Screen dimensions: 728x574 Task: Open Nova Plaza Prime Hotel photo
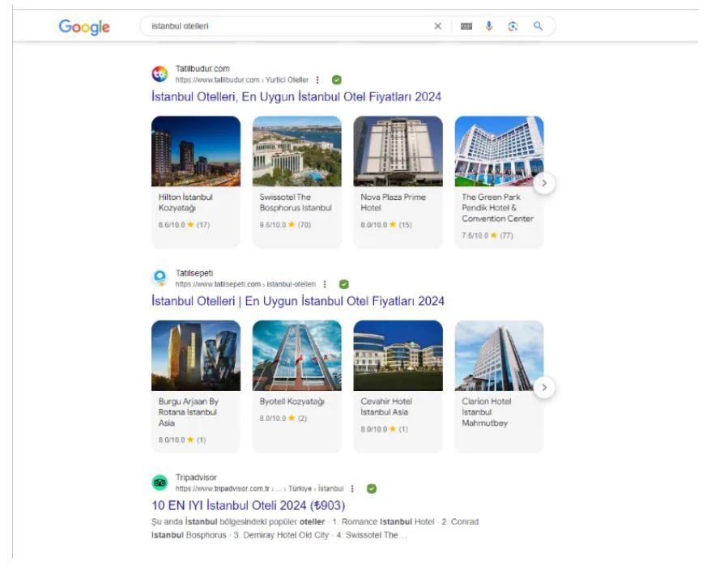pos(398,151)
